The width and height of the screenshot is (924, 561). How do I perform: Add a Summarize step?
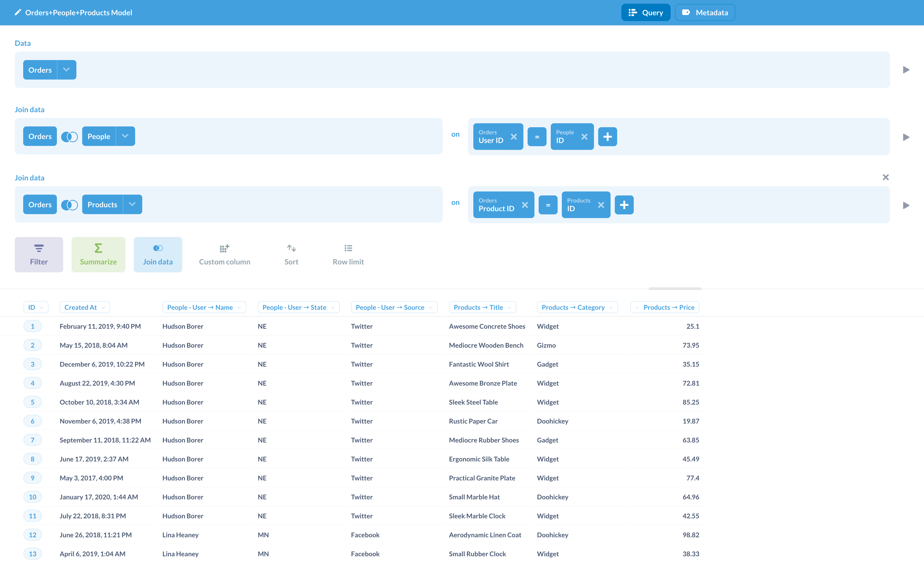(98, 254)
